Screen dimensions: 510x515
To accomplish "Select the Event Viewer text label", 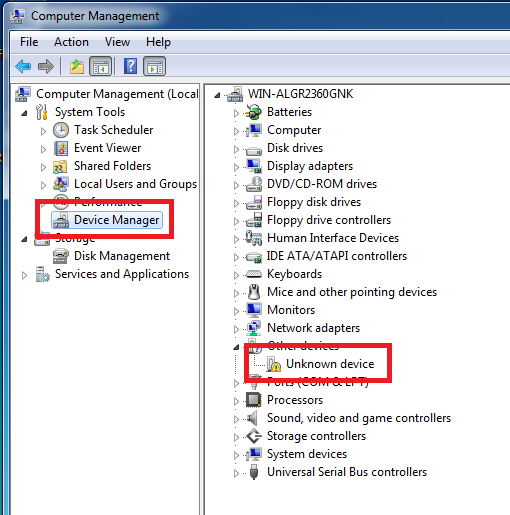I will 107,148.
